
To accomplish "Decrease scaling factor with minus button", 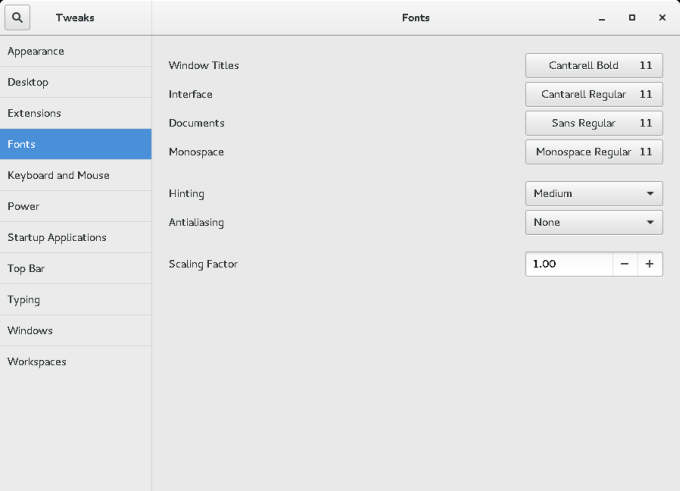I will pyautogui.click(x=624, y=264).
